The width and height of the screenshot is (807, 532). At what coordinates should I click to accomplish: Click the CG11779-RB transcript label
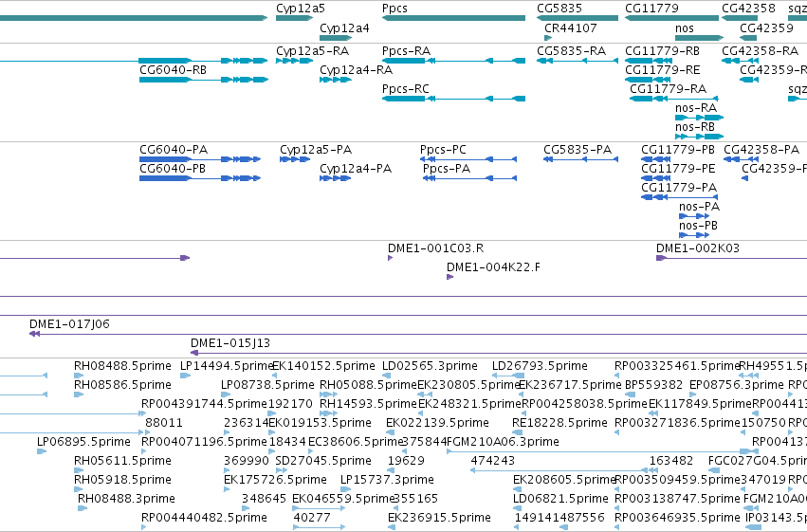click(662, 51)
